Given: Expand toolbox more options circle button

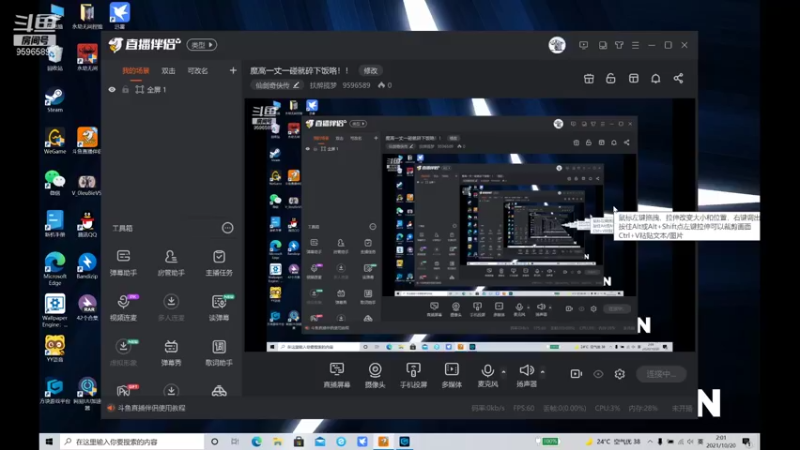Looking at the screenshot, I should [x=228, y=228].
